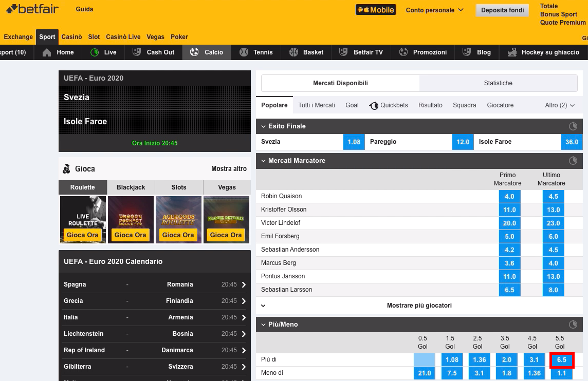Click the Calcio soccer ball icon
The width and height of the screenshot is (588, 381).
[194, 52]
